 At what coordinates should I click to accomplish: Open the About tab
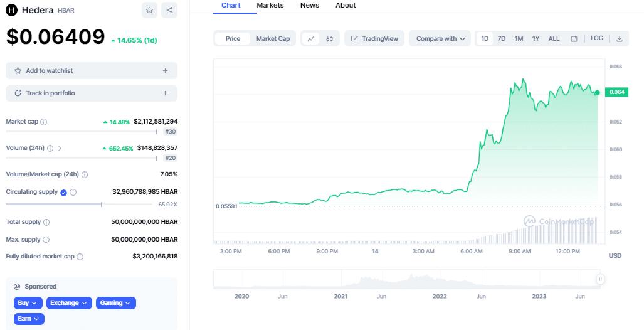346,6
